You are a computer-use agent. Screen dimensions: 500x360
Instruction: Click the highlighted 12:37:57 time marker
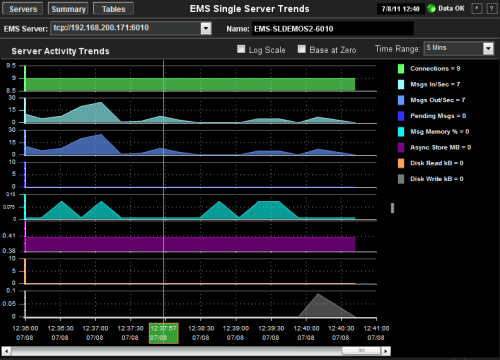[163, 333]
